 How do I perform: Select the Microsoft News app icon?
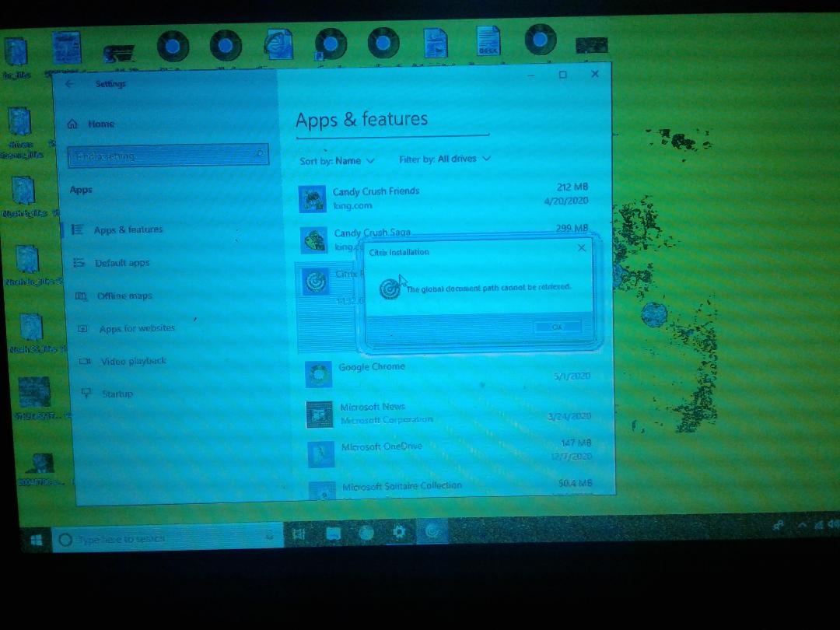point(320,415)
